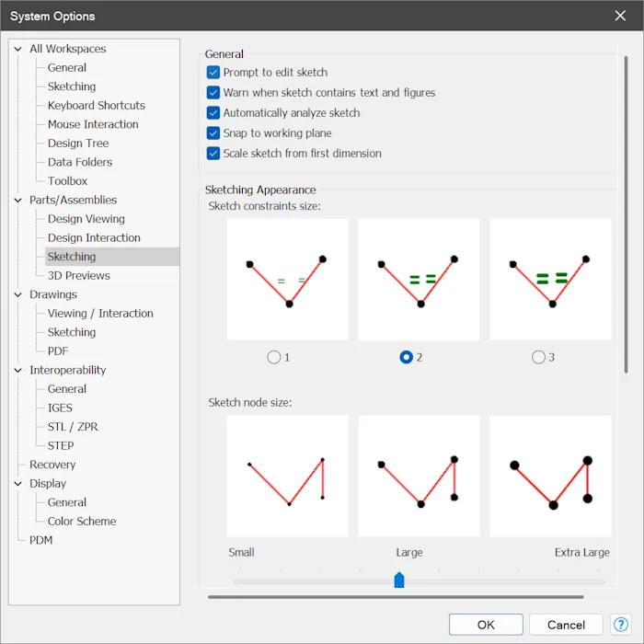
Task: Select constraints size radio 2
Action: (407, 357)
